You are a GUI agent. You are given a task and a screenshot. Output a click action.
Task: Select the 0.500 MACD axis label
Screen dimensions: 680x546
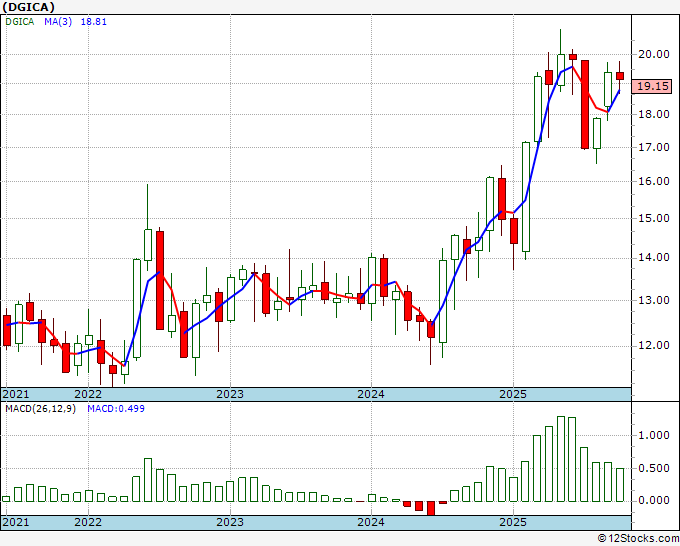(654, 468)
